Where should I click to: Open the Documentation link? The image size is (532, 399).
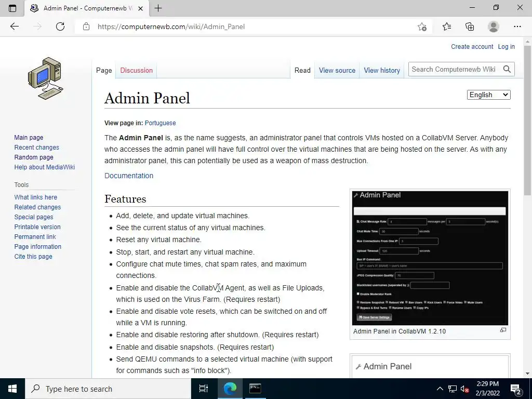pos(129,176)
